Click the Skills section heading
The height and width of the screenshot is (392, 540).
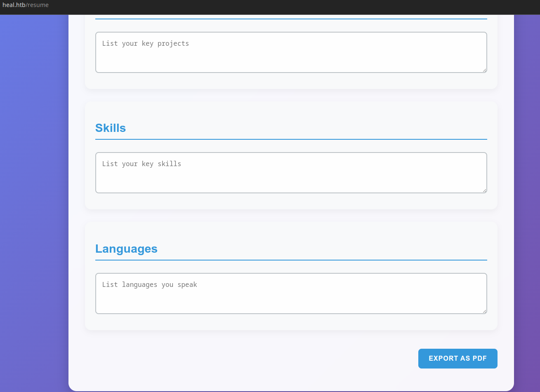(x=111, y=128)
